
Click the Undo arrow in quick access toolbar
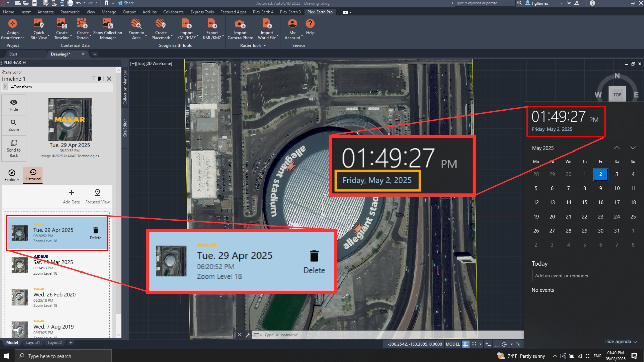(x=78, y=3)
